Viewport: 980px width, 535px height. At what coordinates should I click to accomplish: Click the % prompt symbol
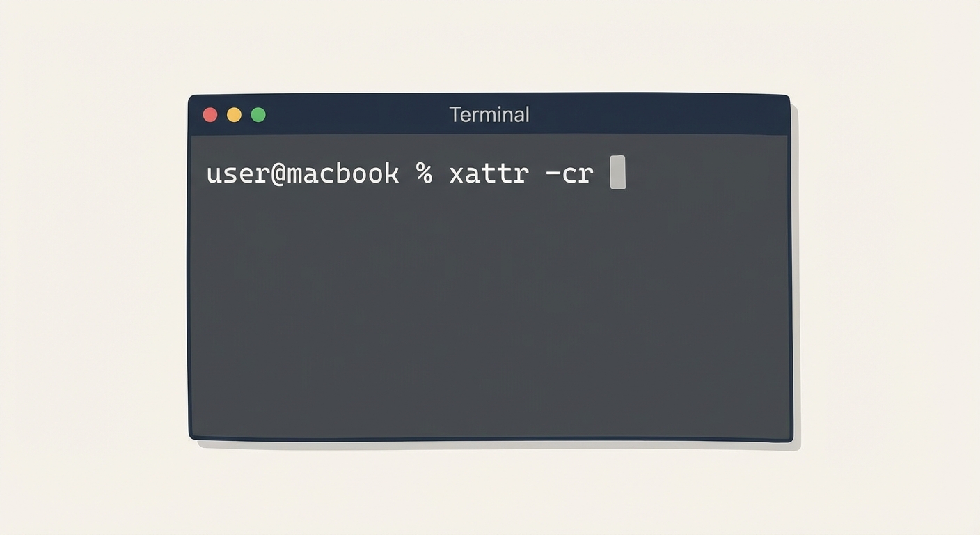[x=424, y=173]
